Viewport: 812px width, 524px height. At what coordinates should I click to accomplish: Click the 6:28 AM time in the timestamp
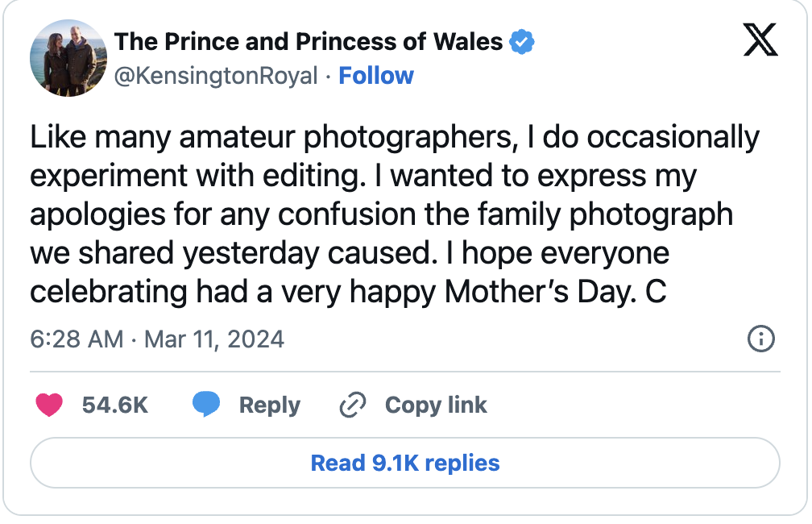77,339
